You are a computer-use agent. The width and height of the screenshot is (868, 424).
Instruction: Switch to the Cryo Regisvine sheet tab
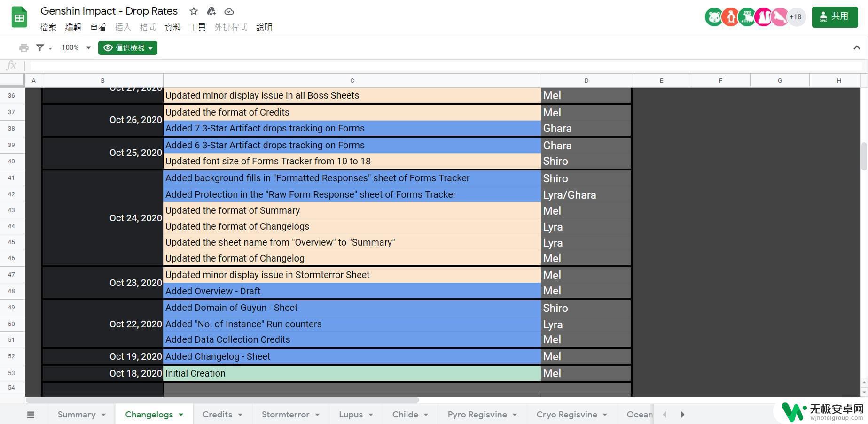click(567, 415)
